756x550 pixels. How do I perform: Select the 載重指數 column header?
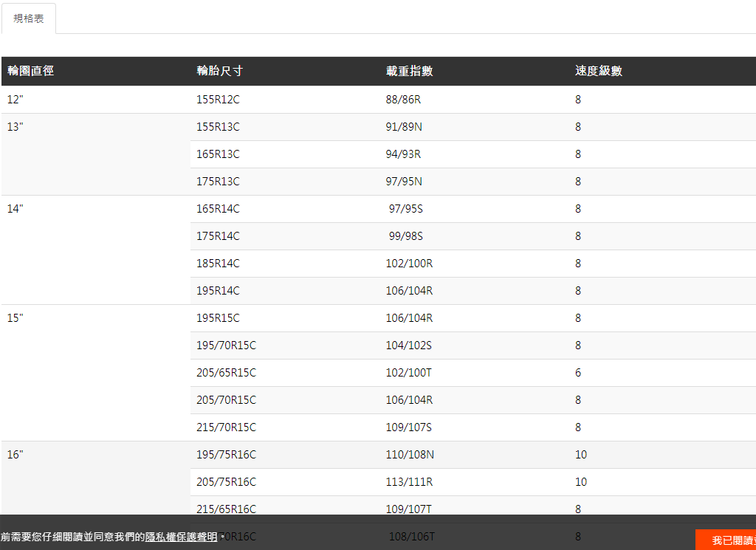409,71
